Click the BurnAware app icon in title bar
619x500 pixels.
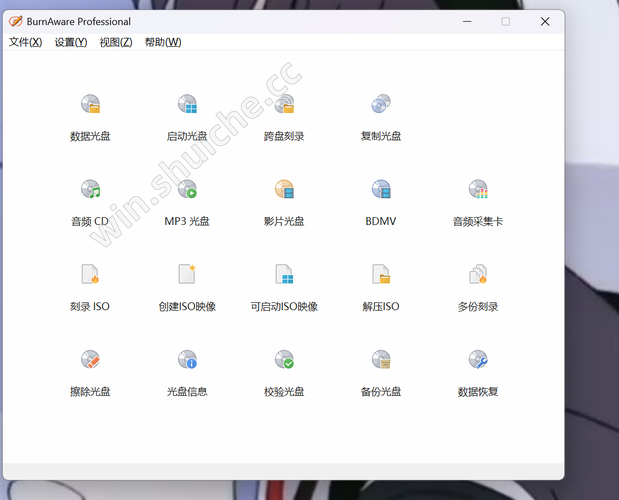pyautogui.click(x=15, y=21)
